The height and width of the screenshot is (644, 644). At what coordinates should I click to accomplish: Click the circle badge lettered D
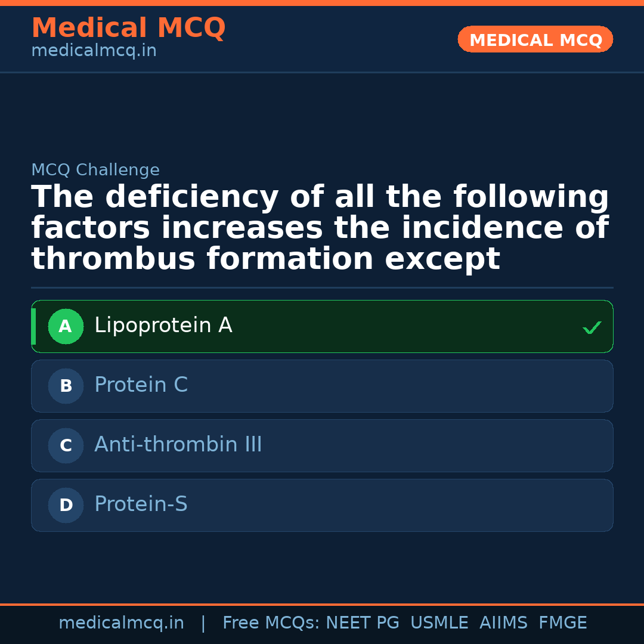click(66, 506)
